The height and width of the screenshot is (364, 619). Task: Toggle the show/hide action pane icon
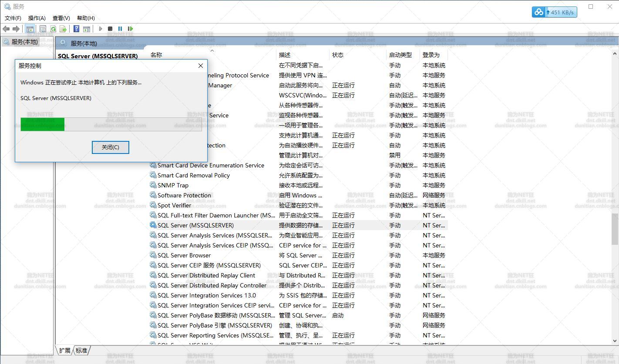[x=87, y=29]
